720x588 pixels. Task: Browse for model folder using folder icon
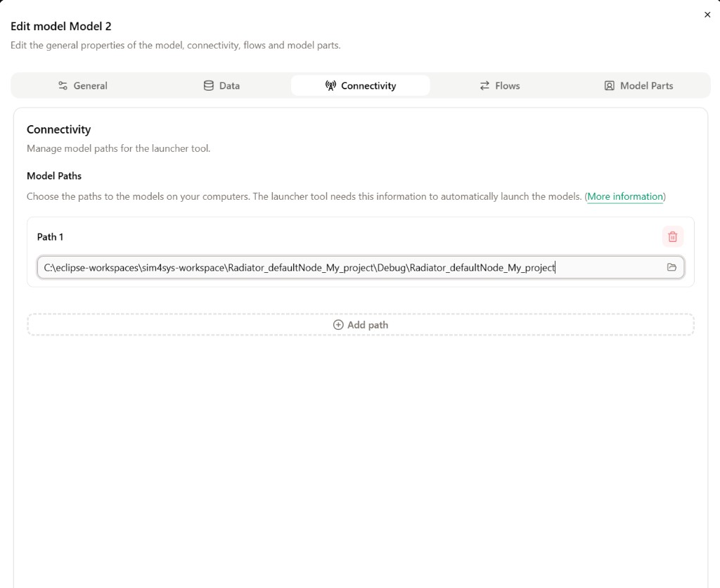671,267
